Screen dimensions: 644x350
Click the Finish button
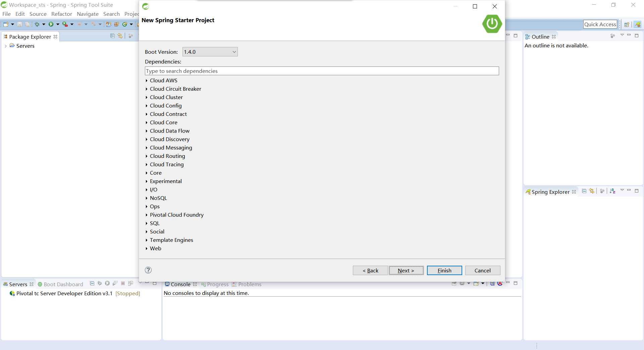[444, 270]
